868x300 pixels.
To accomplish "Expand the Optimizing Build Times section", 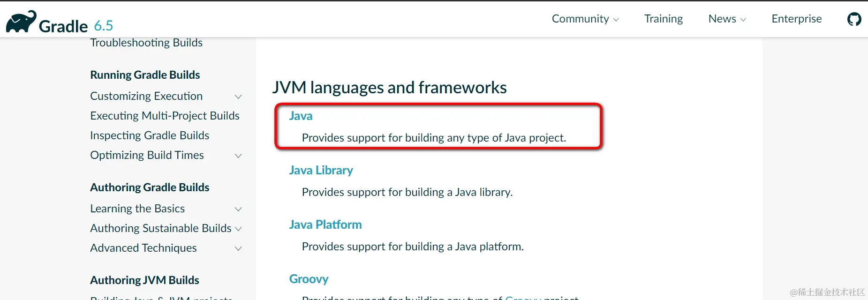I will tap(238, 156).
